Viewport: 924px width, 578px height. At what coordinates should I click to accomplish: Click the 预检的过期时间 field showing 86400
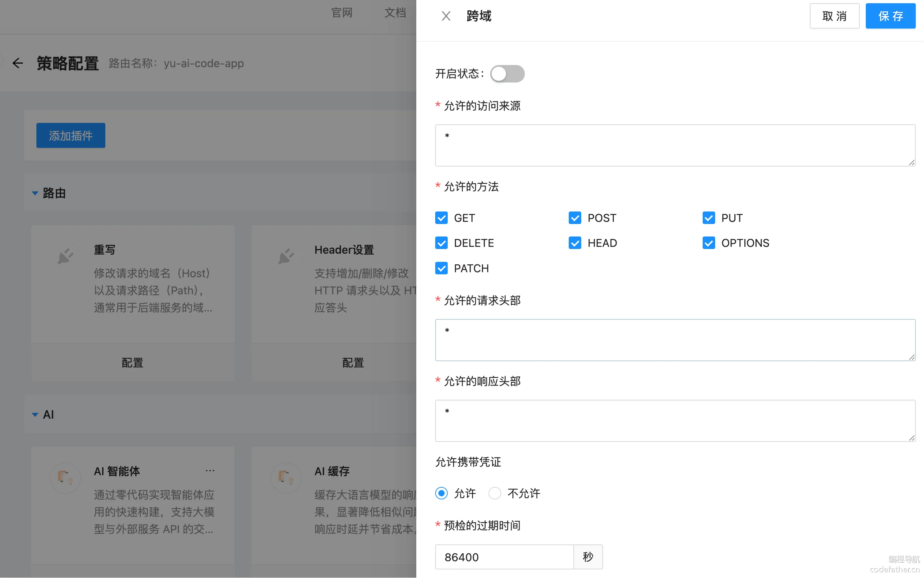[x=504, y=557]
